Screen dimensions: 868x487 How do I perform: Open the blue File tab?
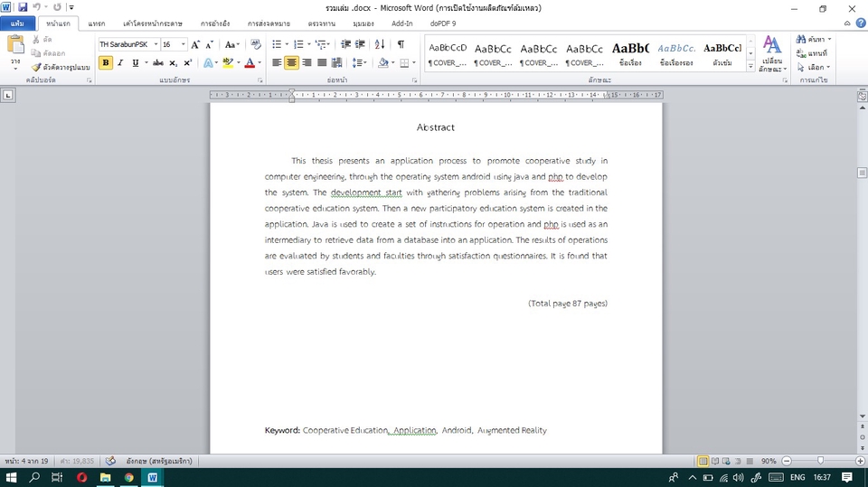pyautogui.click(x=17, y=23)
